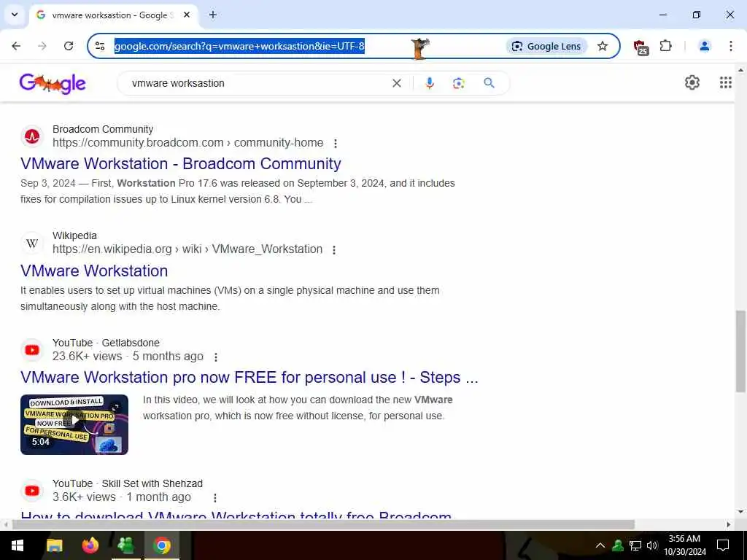Click the vertical scrollbar thumb
The image size is (747, 560).
[x=740, y=351]
